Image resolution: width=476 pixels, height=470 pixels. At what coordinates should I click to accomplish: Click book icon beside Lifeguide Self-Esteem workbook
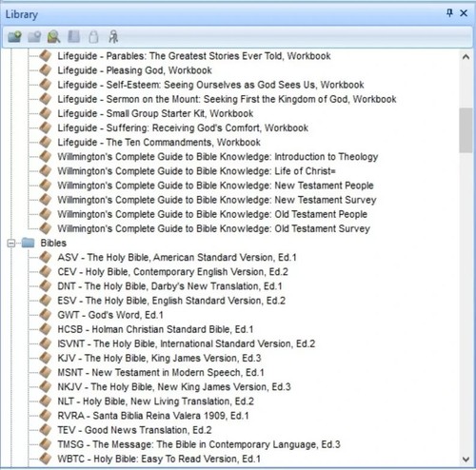coord(46,85)
